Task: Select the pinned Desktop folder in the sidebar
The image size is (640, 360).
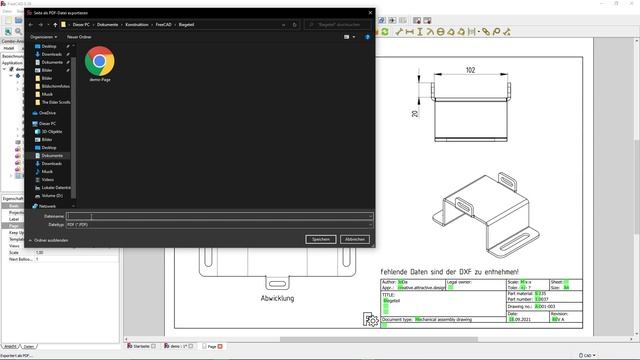Action: click(49, 47)
